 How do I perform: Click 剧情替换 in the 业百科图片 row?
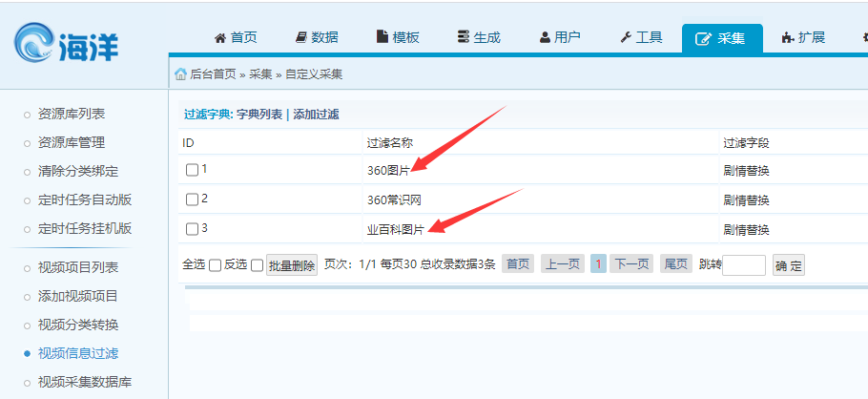pyautogui.click(x=746, y=230)
